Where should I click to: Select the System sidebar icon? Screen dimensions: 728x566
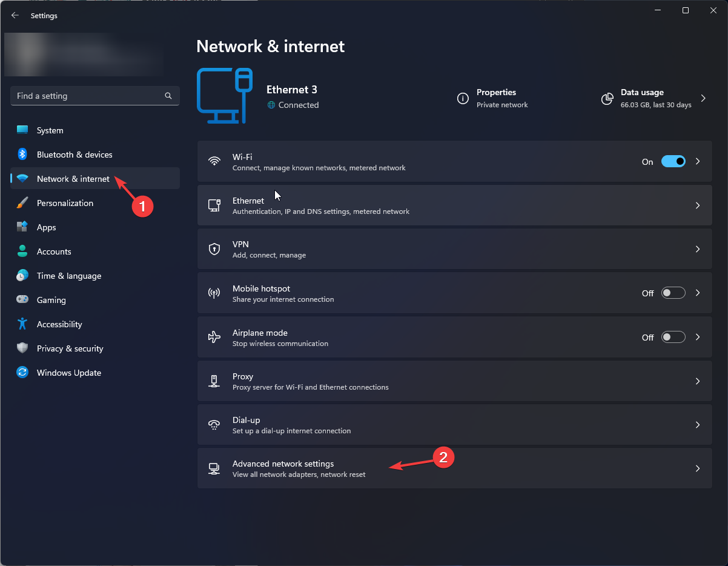tap(22, 130)
